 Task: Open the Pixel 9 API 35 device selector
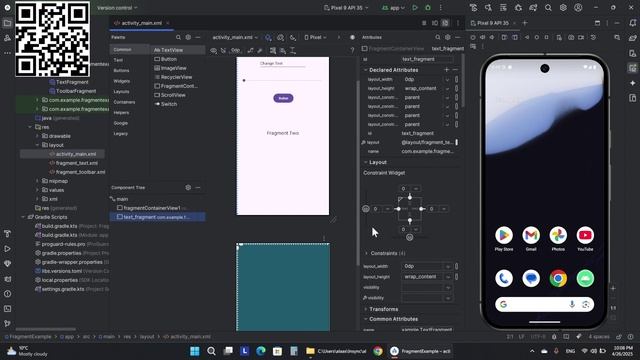click(x=346, y=8)
